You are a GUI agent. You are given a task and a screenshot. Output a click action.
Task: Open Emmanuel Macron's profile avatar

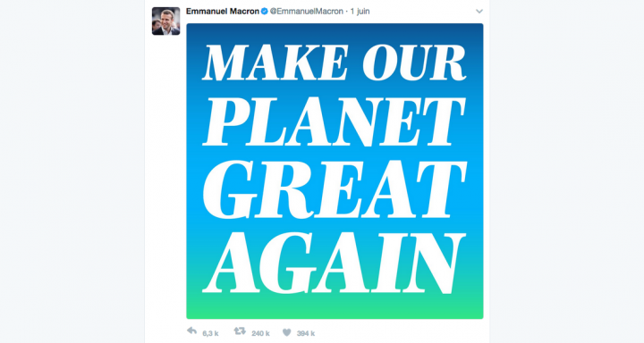tap(166, 21)
